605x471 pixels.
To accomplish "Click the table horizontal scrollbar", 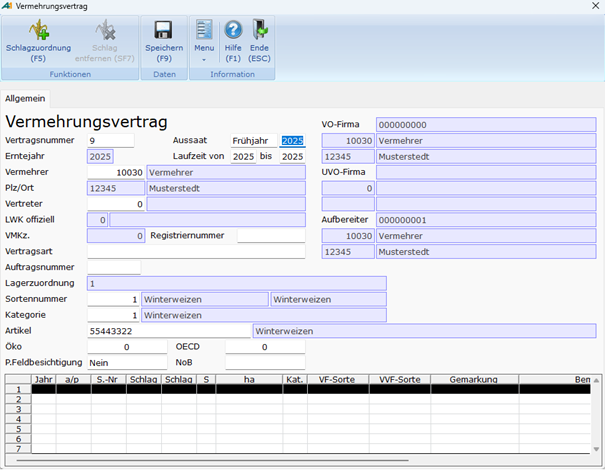I will pos(212,460).
